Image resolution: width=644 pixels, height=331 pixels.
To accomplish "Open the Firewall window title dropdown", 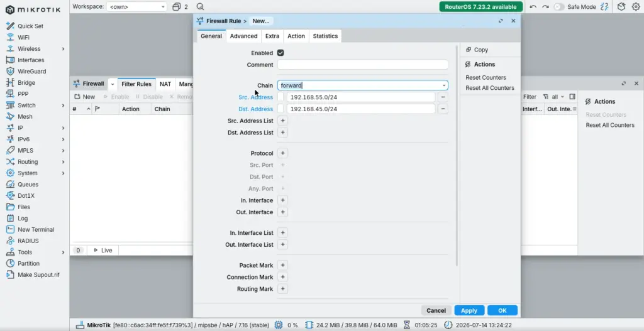I will pyautogui.click(x=113, y=84).
